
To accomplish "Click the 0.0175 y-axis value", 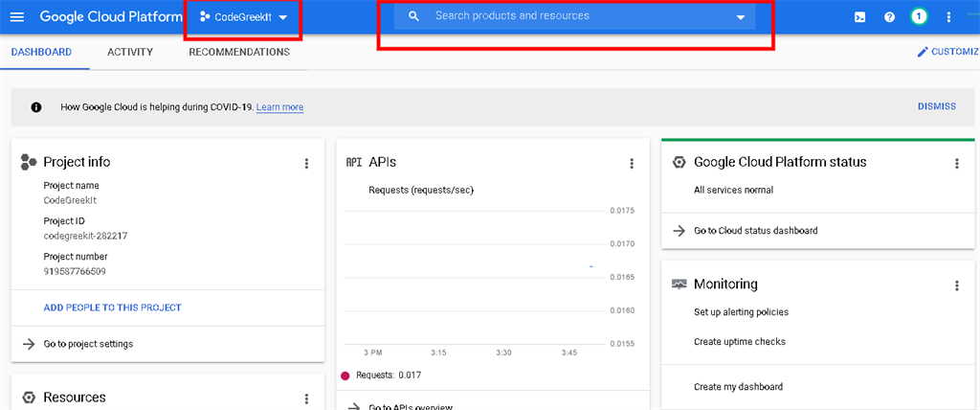I will tap(622, 211).
